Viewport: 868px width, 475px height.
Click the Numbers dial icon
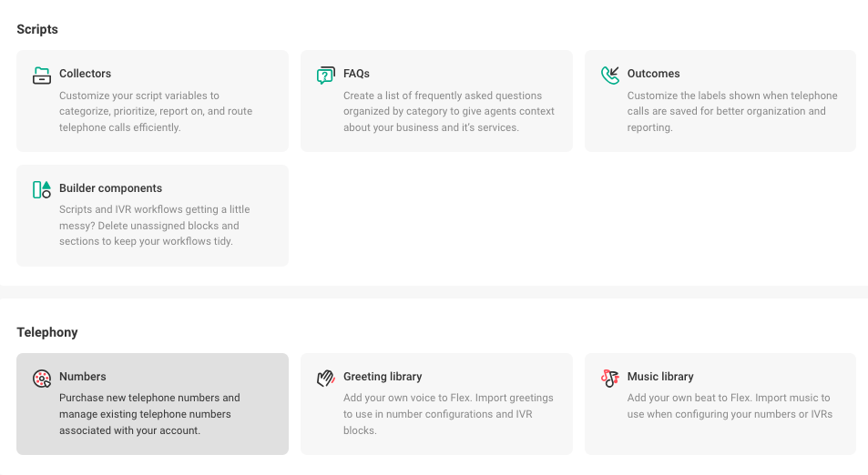tap(42, 379)
